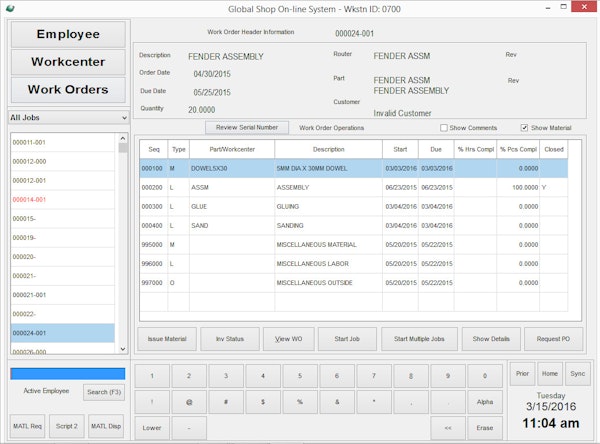
Task: Tap the # key on keypad
Action: pyautogui.click(x=226, y=402)
